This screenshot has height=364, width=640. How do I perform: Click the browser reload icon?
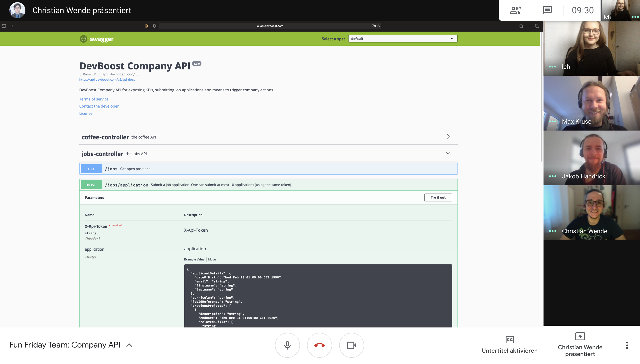click(379, 26)
